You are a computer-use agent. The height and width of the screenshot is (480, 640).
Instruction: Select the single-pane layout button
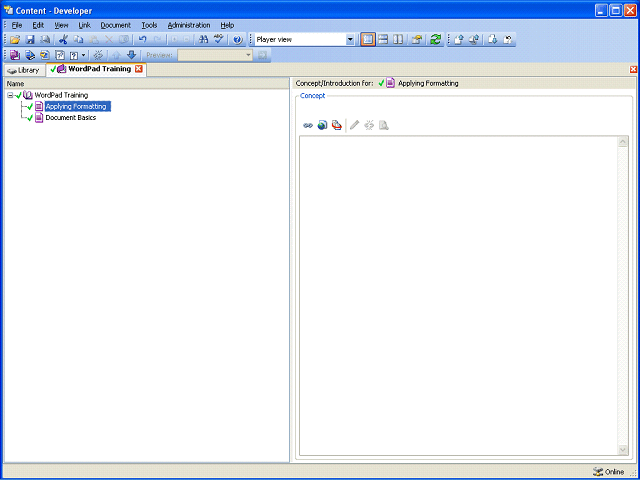(x=368, y=40)
